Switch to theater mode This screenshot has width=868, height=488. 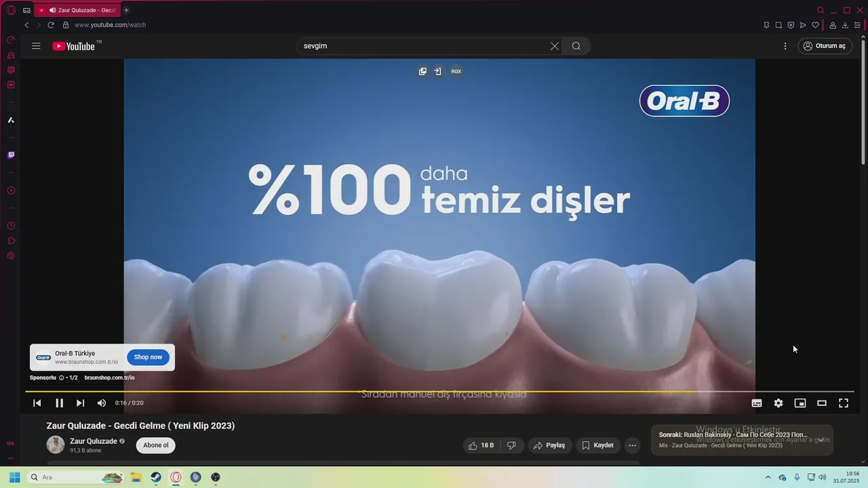click(822, 403)
